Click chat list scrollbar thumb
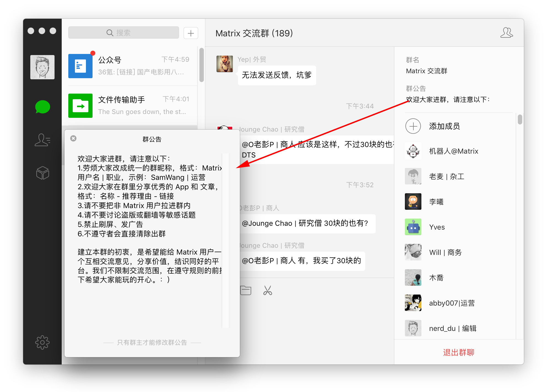 (202, 65)
